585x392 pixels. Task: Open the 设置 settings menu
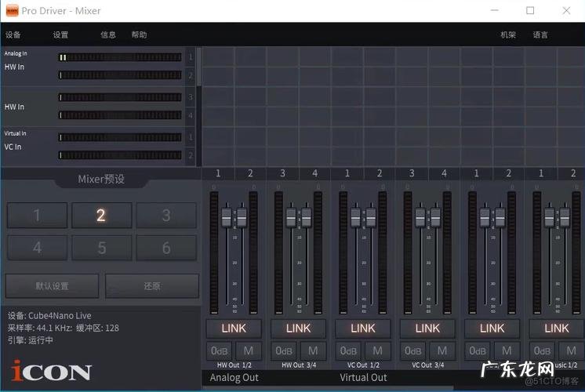[60, 35]
